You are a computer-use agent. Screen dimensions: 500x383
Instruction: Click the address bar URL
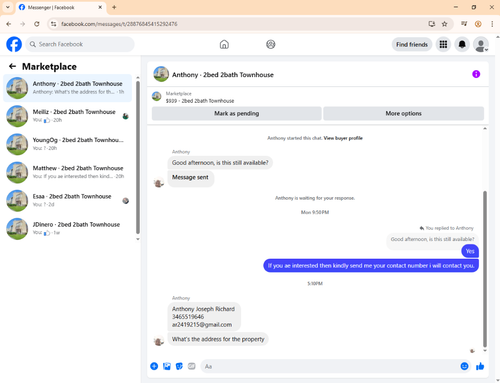pyautogui.click(x=119, y=24)
